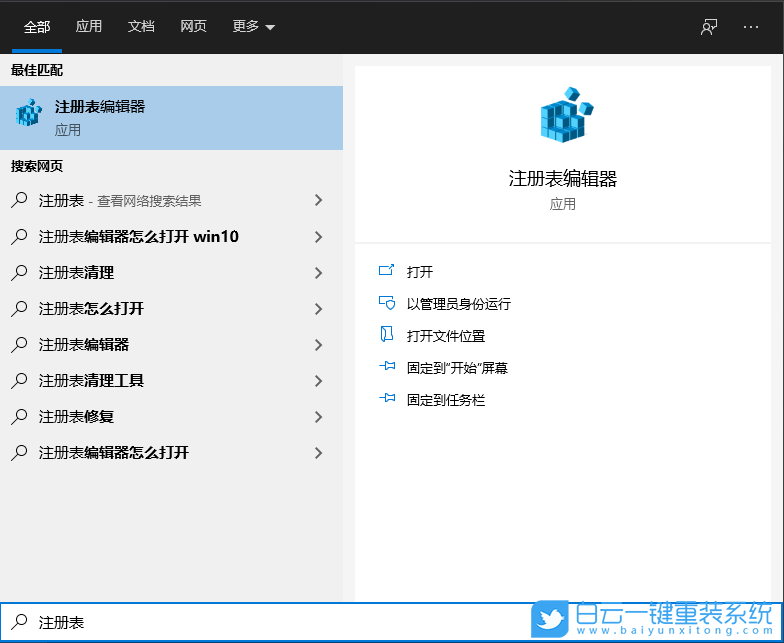This screenshot has height=643, width=784.
Task: Click search icon beside 注册表怎么打开
Action: 19,308
